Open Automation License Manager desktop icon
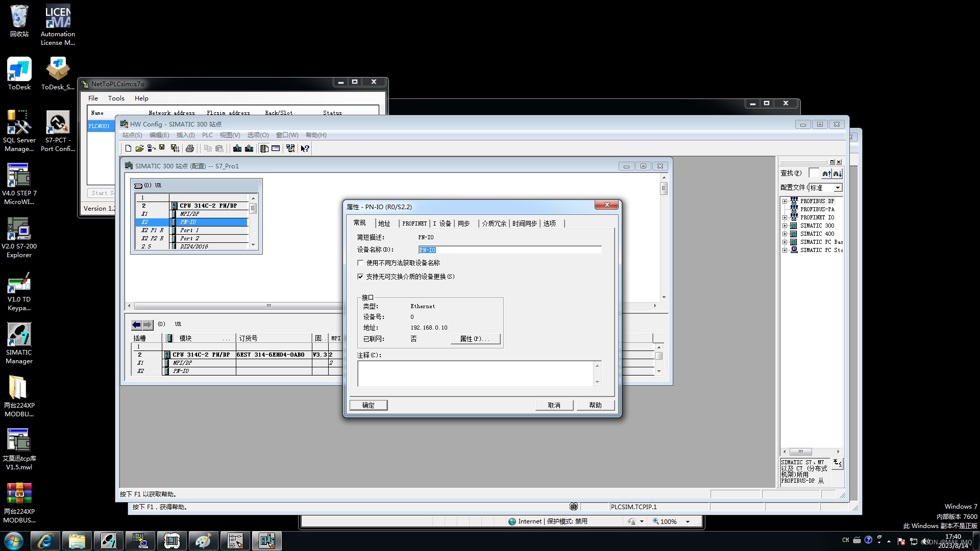This screenshot has width=980, height=551. (58, 25)
